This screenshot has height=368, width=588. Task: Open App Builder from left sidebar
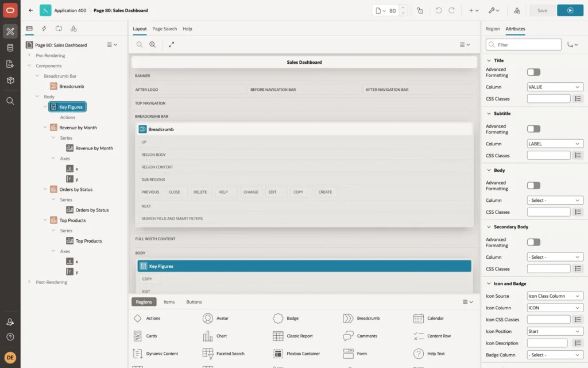10,32
